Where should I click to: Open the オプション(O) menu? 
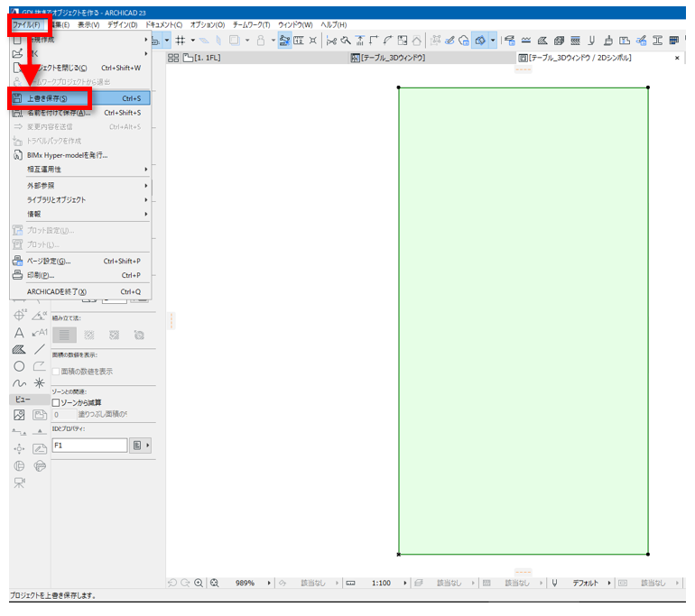[x=208, y=24]
